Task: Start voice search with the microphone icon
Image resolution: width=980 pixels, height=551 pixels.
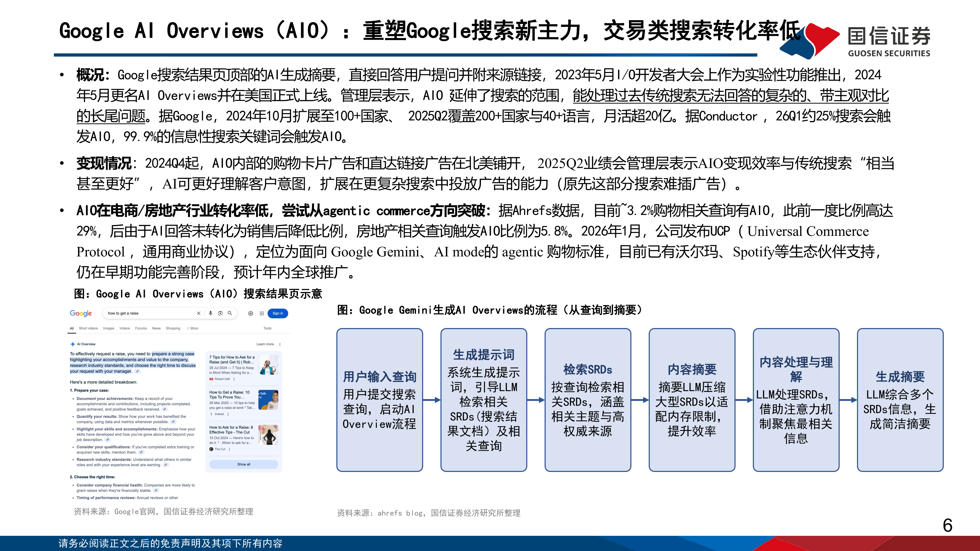Action: click(210, 313)
